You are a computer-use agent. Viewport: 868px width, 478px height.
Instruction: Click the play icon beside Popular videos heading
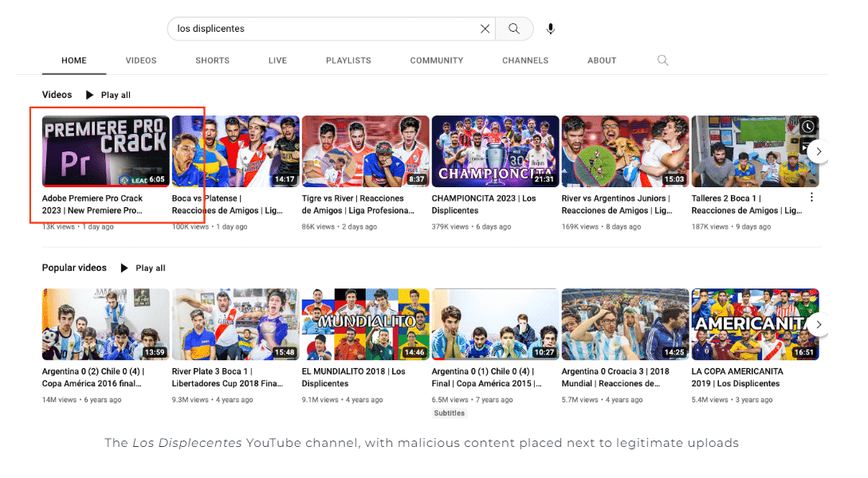(124, 268)
